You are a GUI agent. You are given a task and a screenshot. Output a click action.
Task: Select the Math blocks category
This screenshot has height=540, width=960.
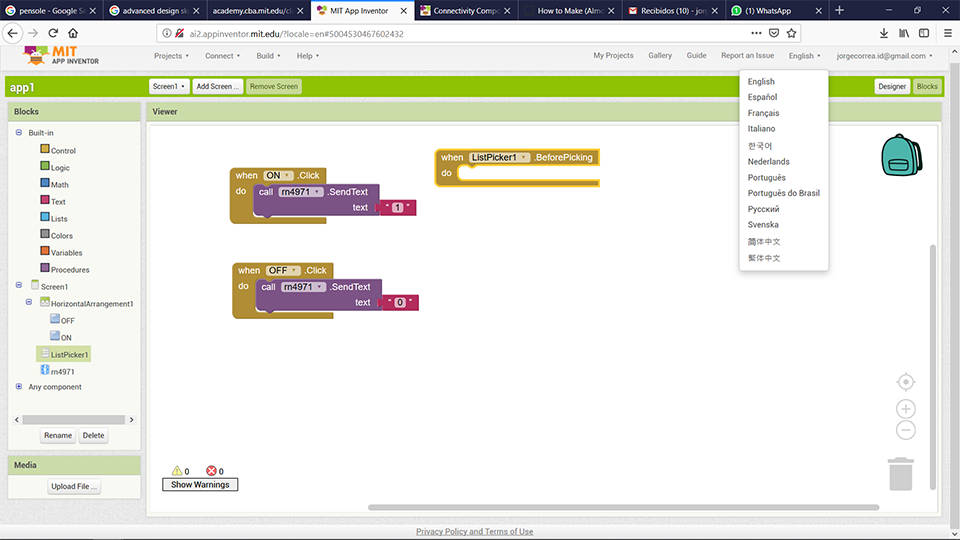point(54,184)
